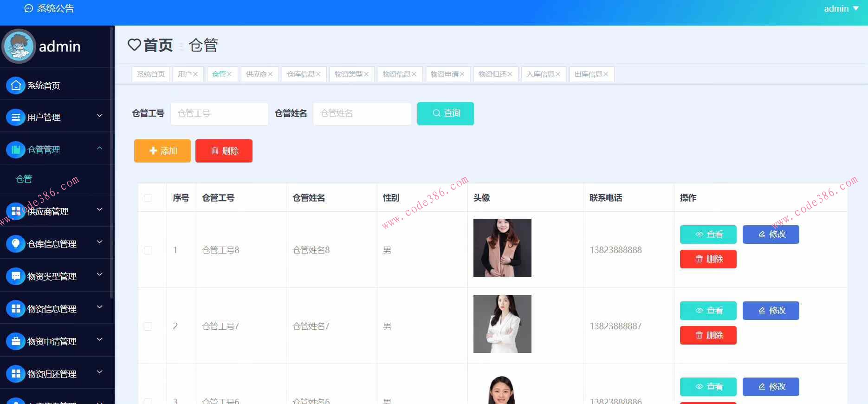Viewport: 868px width, 404px height.
Task: Close the 出库信息 tab with its X
Action: click(x=606, y=74)
